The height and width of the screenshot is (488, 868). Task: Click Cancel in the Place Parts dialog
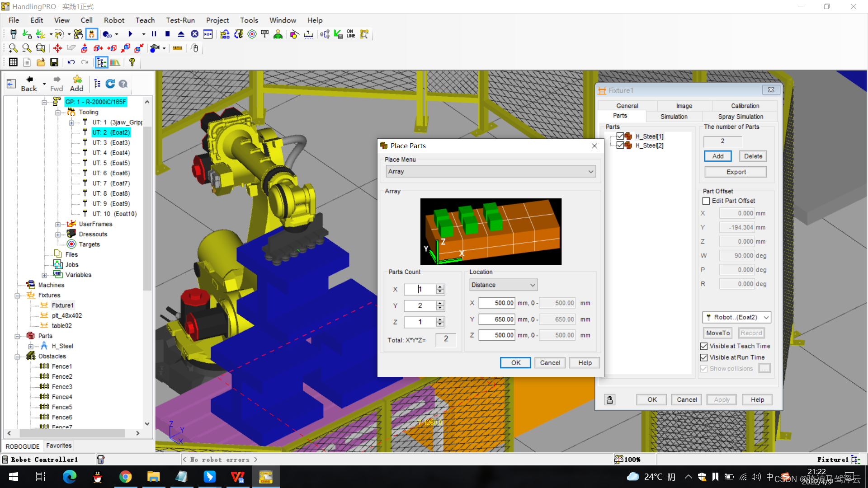point(550,363)
